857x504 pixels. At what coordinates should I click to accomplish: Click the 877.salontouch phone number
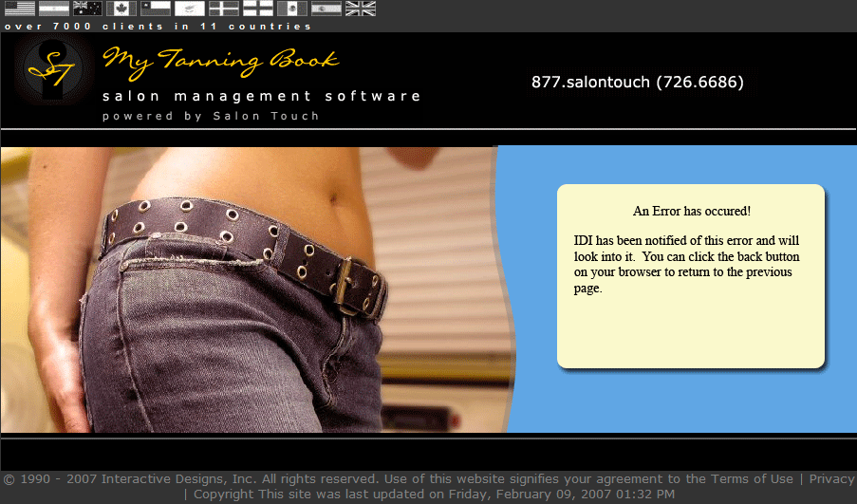pos(637,82)
